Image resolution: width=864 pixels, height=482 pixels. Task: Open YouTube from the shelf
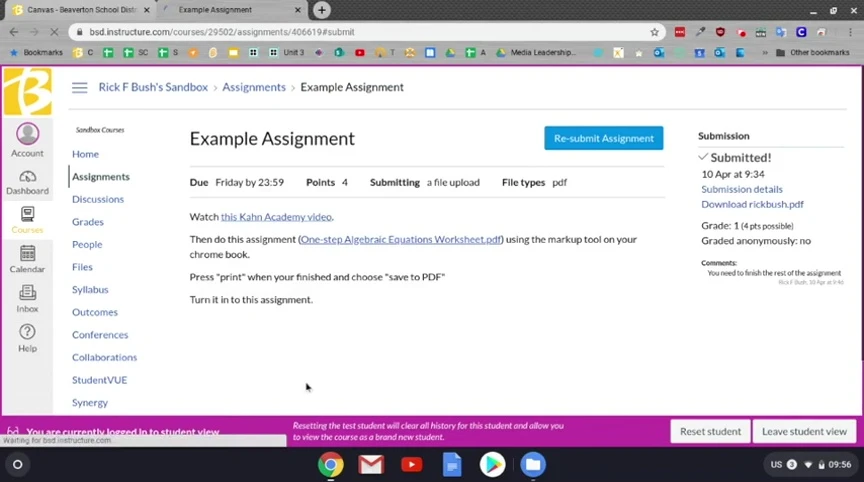click(412, 465)
